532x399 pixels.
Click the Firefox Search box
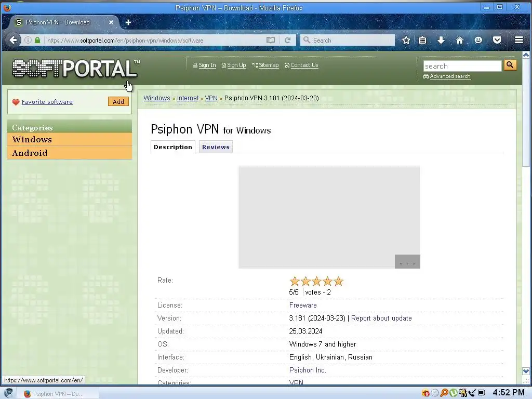point(348,40)
